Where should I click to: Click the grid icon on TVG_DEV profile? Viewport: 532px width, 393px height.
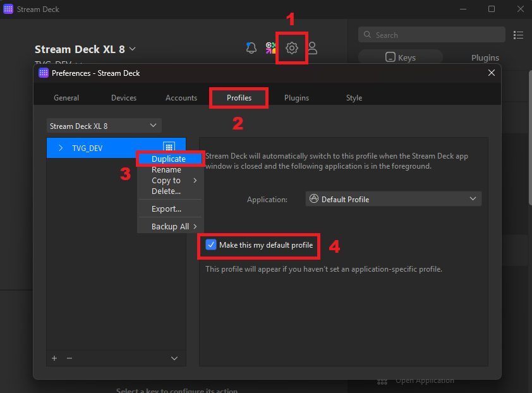click(x=169, y=147)
